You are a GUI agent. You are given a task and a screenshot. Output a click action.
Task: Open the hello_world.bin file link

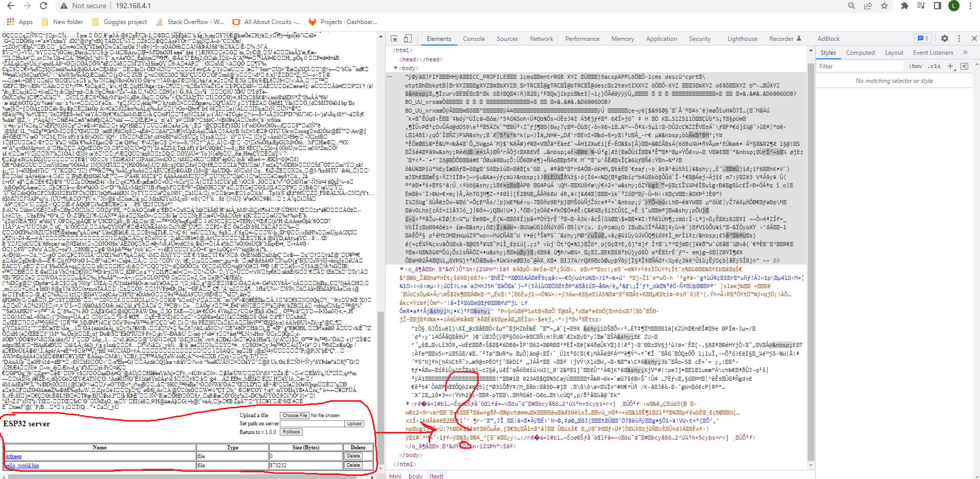[21, 466]
